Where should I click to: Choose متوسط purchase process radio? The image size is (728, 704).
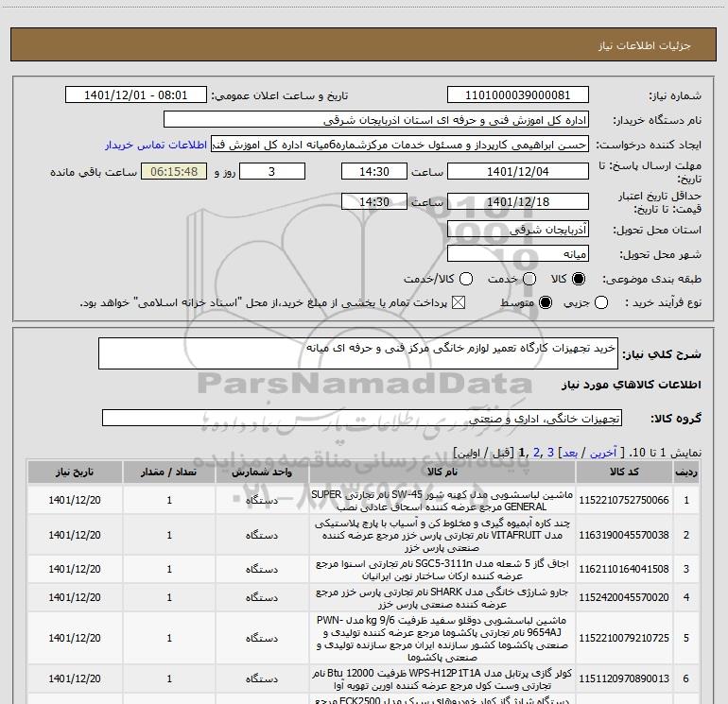point(546,303)
